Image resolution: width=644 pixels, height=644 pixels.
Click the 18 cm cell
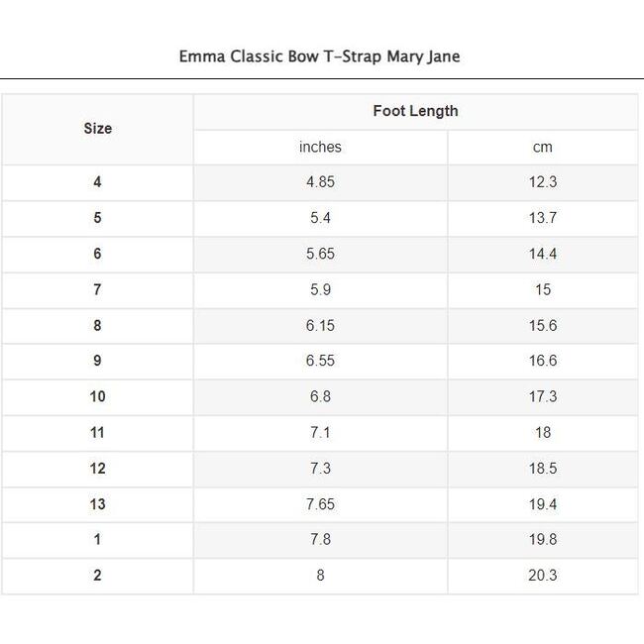(542, 432)
